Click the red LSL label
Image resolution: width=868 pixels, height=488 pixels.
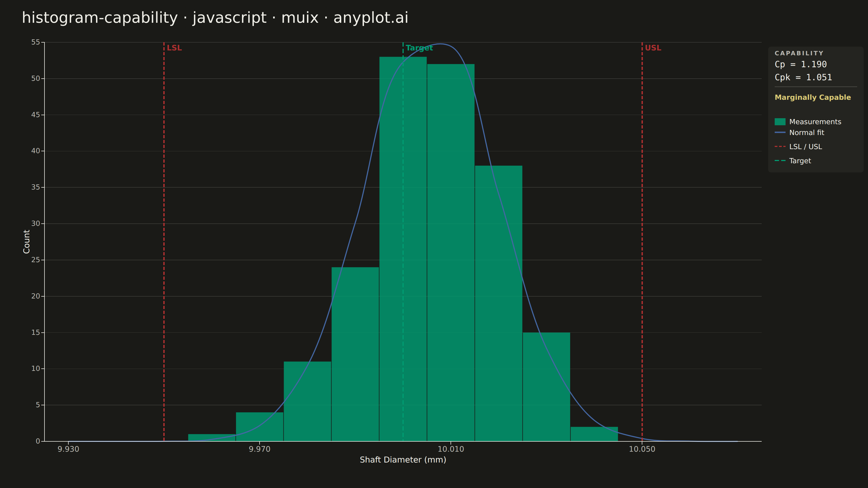pos(174,48)
